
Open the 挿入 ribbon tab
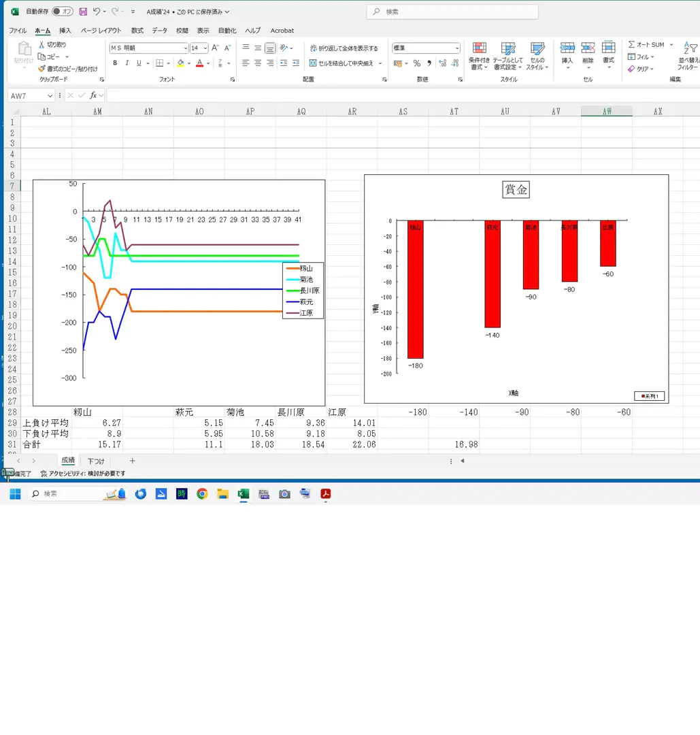(65, 31)
